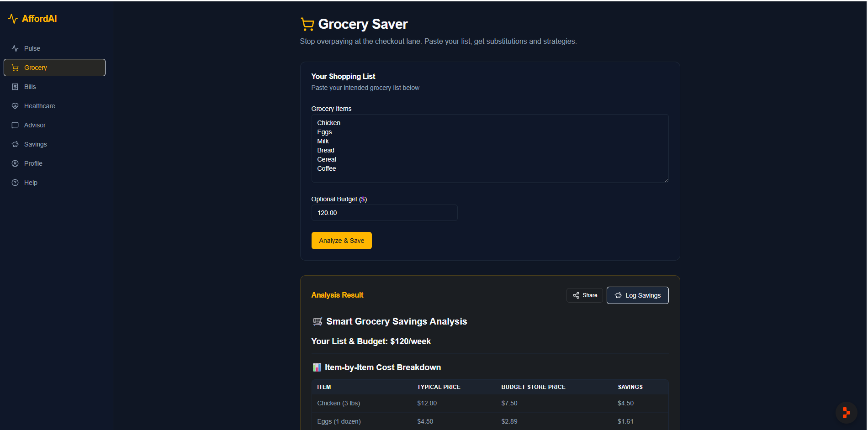Open Help via its question mark icon

(15, 183)
